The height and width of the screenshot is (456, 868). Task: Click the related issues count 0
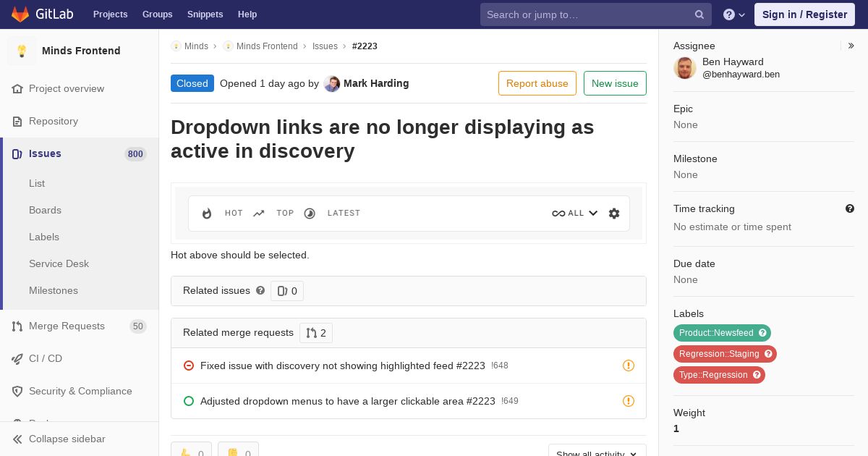[x=287, y=291]
